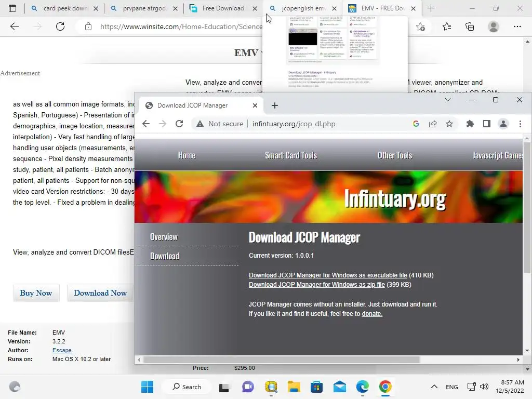
Task: Click Chrome Not secure warning icon
Action: click(200, 124)
